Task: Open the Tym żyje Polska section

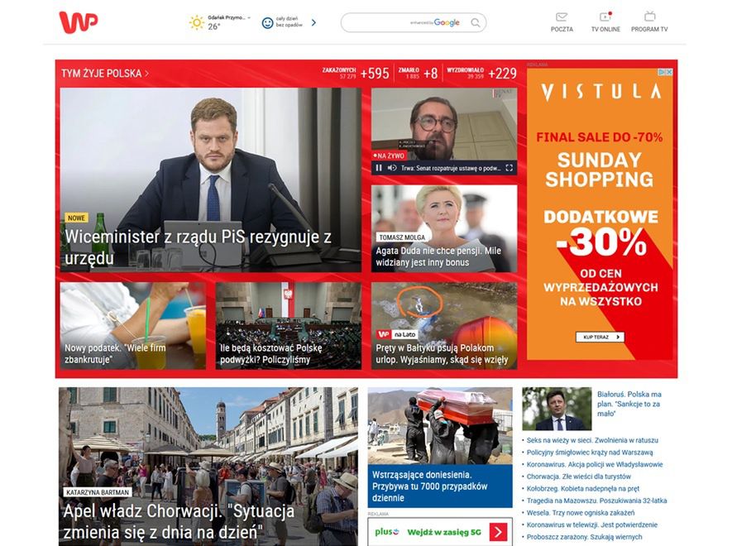Action: pyautogui.click(x=104, y=74)
